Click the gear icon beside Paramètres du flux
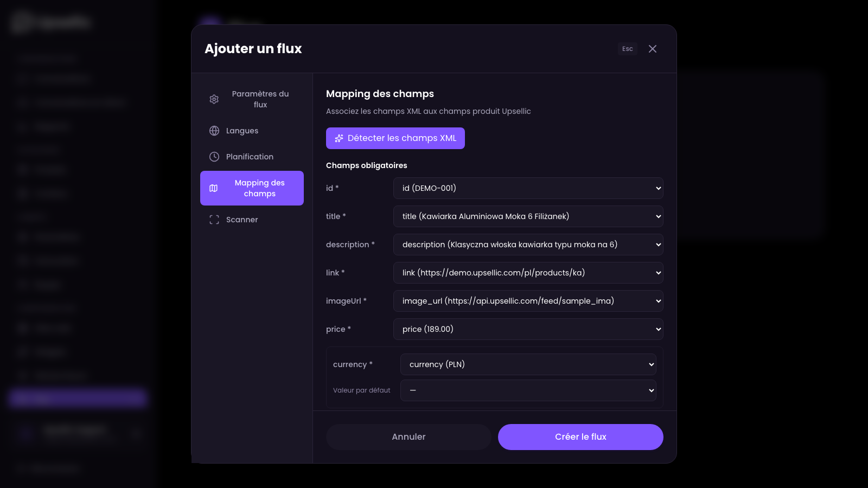The image size is (868, 488). (x=214, y=99)
